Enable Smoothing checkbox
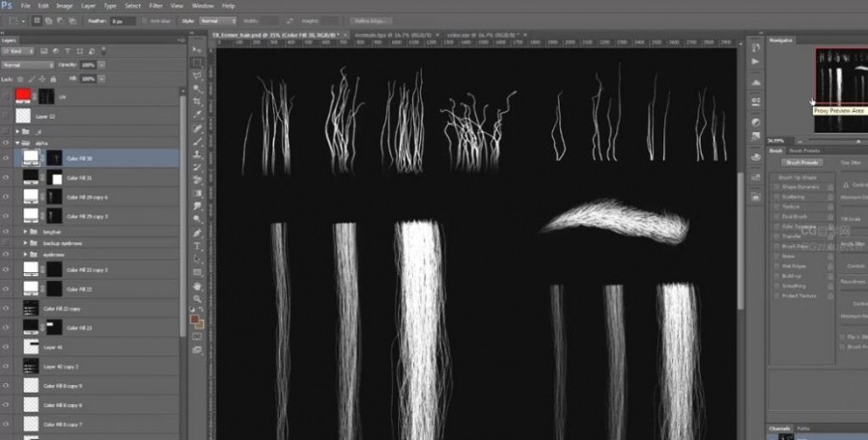Screen dimensions: 868x440 click(x=776, y=287)
